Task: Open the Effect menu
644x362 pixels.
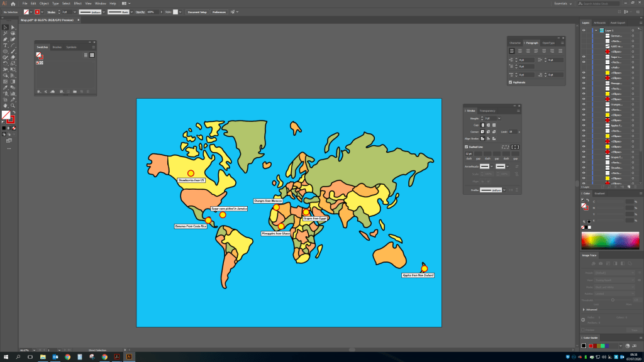Action: (x=77, y=4)
